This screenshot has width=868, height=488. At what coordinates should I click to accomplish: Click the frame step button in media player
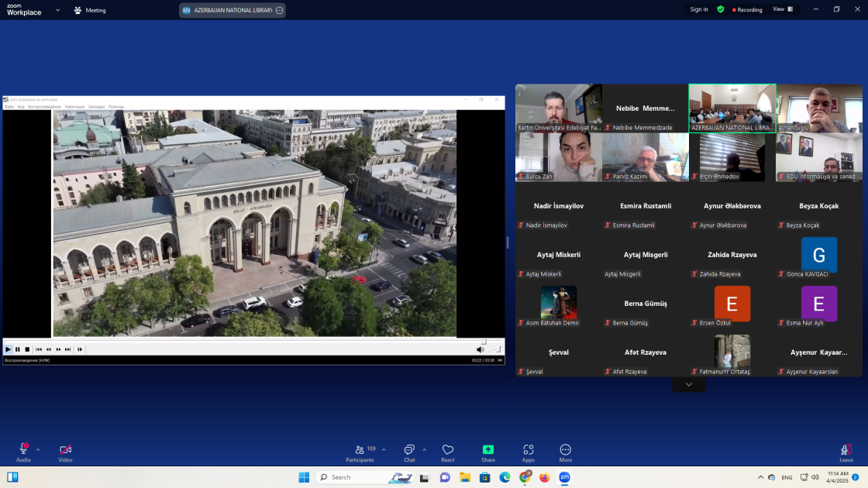[x=80, y=349]
